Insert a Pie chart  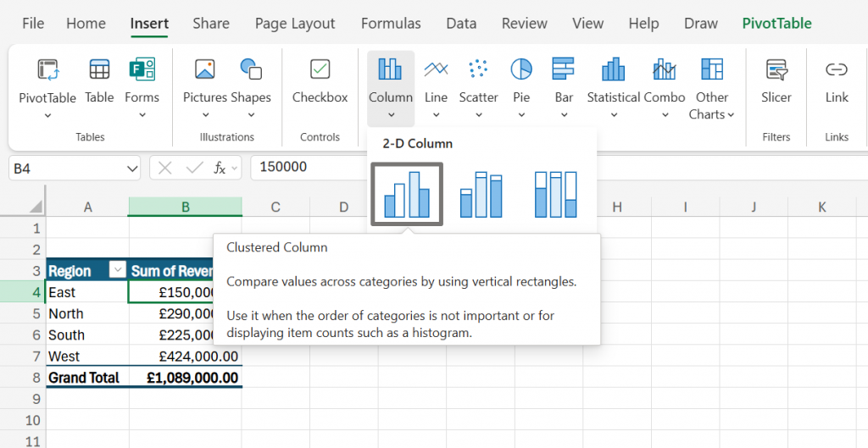521,80
